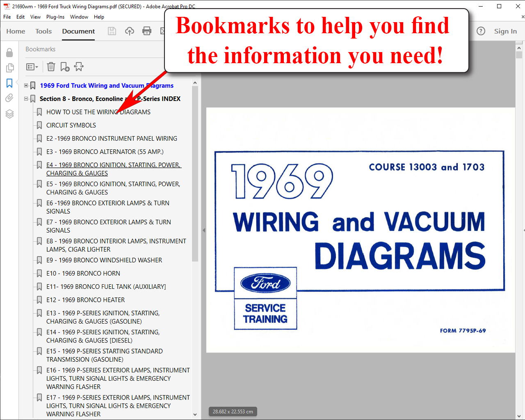This screenshot has width=525, height=420.
Task: Open E16 P-Series Exterior Lamps bookmark
Action: (x=118, y=379)
